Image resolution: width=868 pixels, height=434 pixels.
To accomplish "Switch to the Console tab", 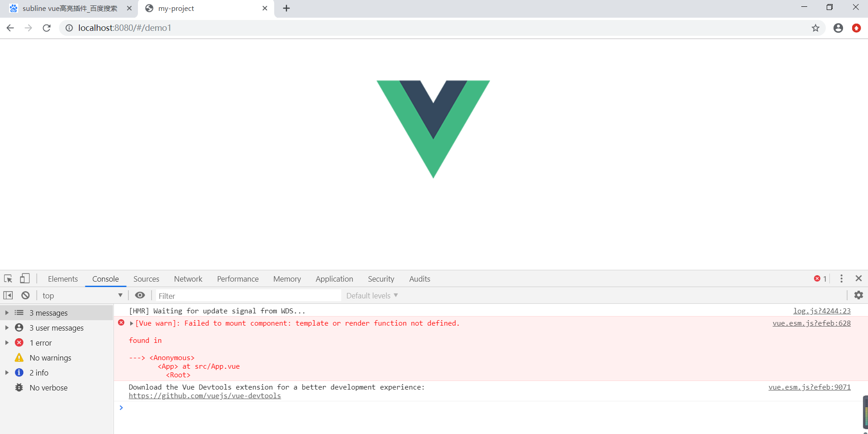I will (x=106, y=279).
